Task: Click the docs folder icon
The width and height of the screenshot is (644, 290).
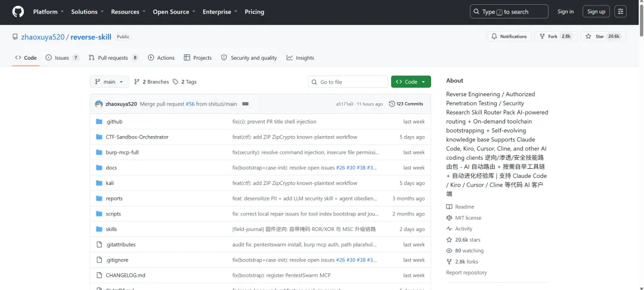Action: coord(99,168)
